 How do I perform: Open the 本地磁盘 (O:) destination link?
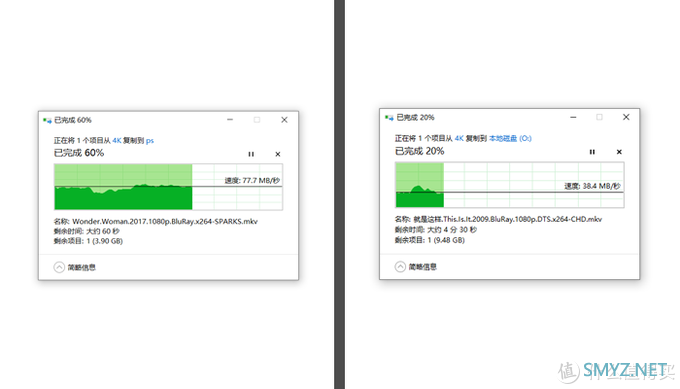[510, 138]
